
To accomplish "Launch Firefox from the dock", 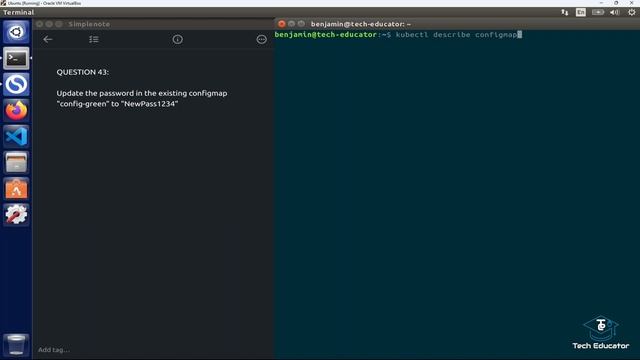I will coord(16,111).
